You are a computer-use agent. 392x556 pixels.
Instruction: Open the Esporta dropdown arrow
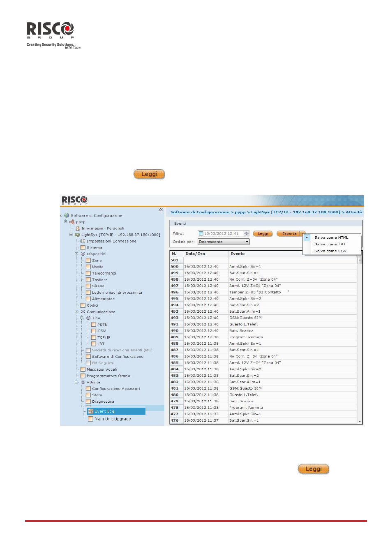[302, 233]
